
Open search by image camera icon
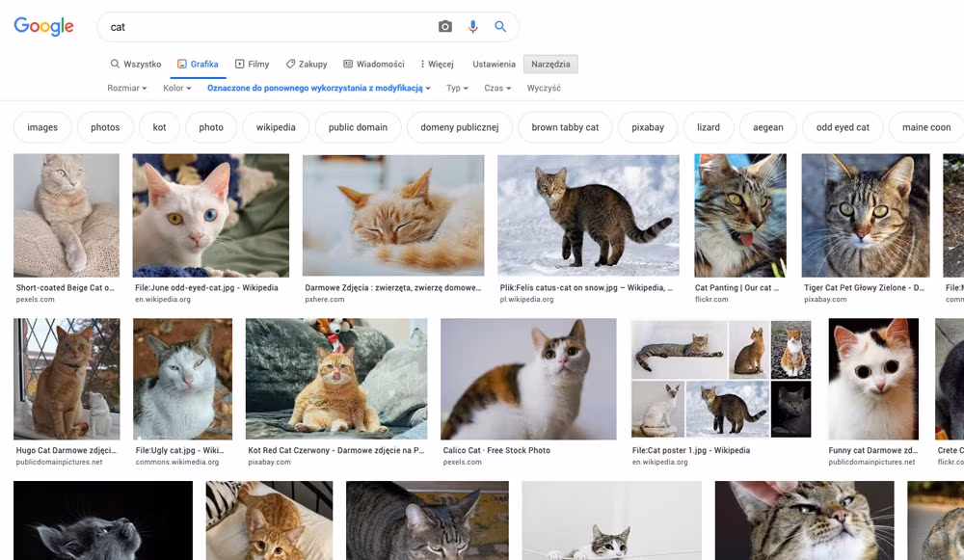(445, 26)
